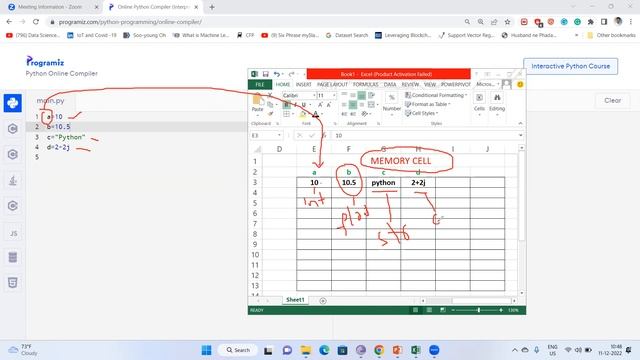
Task: Open Cell Styles dropdown
Action: 421,113
